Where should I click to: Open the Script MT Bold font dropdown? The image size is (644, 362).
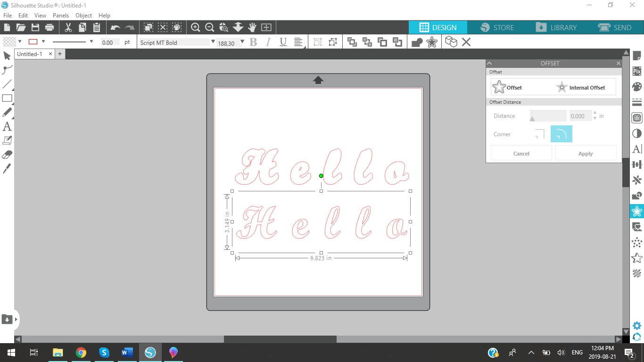pos(213,42)
